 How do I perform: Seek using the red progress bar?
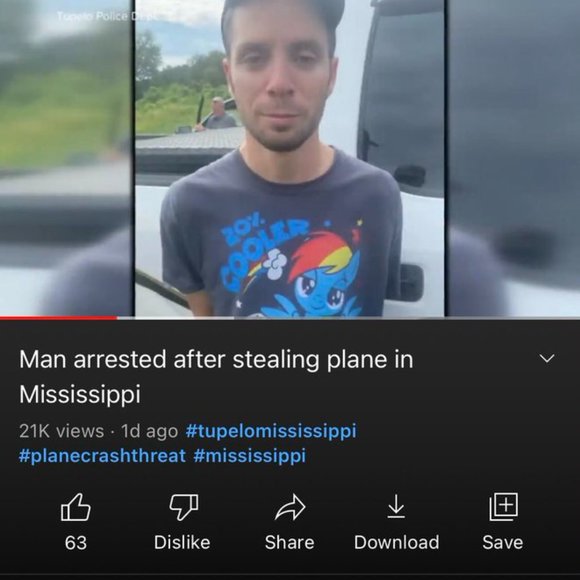click(x=58, y=318)
